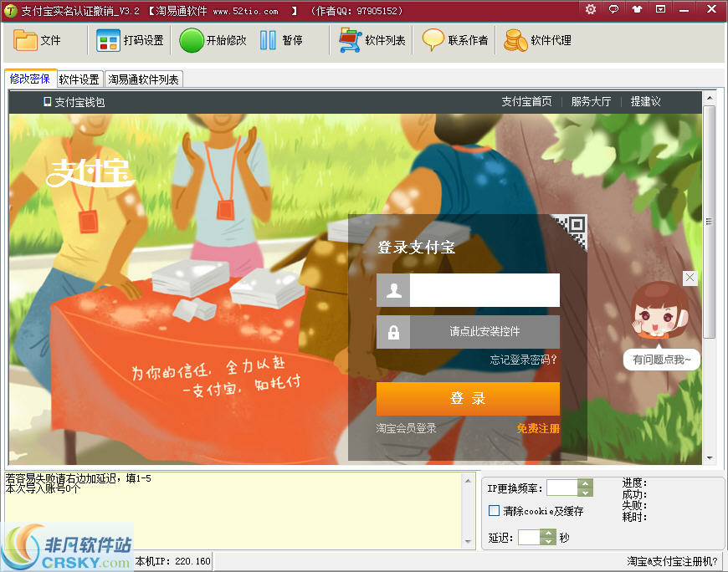Click 提建议 link
Viewport: 728px width, 572px height.
coord(645,101)
